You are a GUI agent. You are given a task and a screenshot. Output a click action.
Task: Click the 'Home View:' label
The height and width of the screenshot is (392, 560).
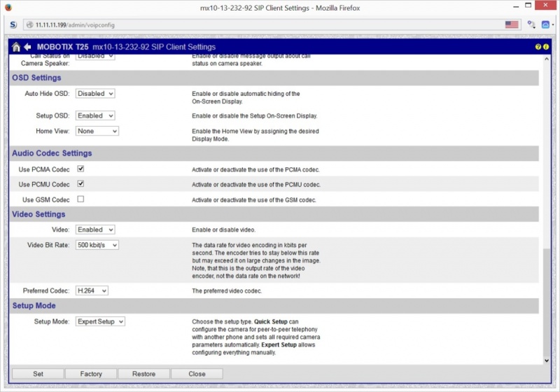tap(52, 131)
